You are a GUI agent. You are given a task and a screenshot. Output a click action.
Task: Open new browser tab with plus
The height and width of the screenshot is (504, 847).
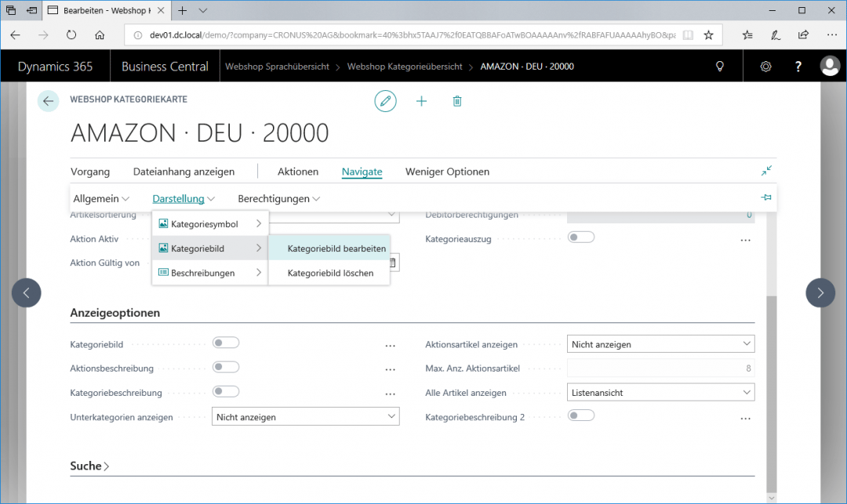tap(183, 10)
